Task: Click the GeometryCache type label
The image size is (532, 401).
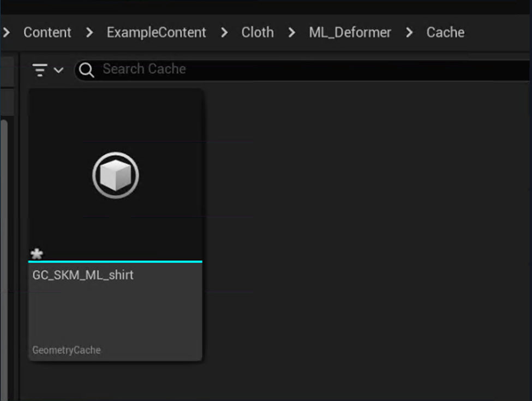Action: click(x=67, y=350)
